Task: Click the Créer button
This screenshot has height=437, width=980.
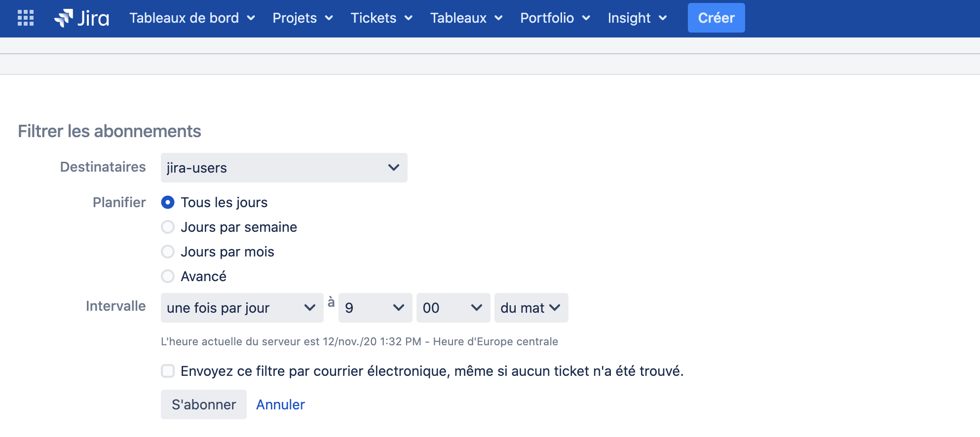Action: 716,18
